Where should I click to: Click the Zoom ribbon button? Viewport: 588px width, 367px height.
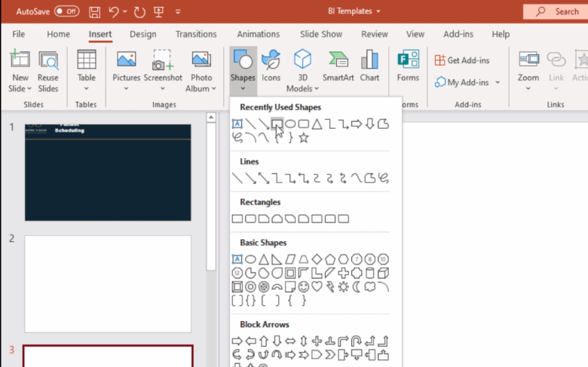[x=528, y=71]
